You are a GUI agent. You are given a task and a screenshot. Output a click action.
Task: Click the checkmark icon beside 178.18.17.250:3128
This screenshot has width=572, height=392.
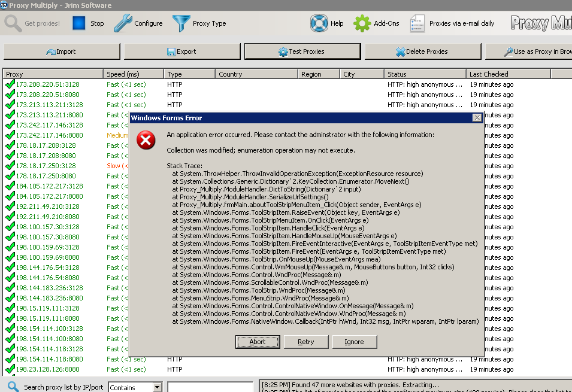[10, 166]
